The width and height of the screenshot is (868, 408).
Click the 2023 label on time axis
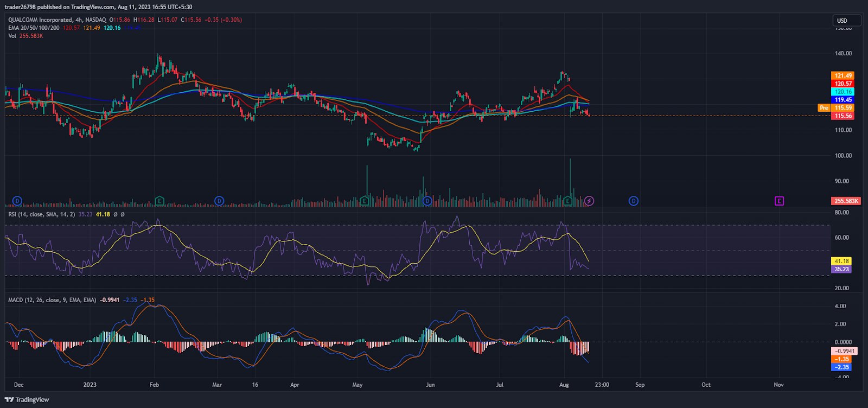(x=90, y=385)
